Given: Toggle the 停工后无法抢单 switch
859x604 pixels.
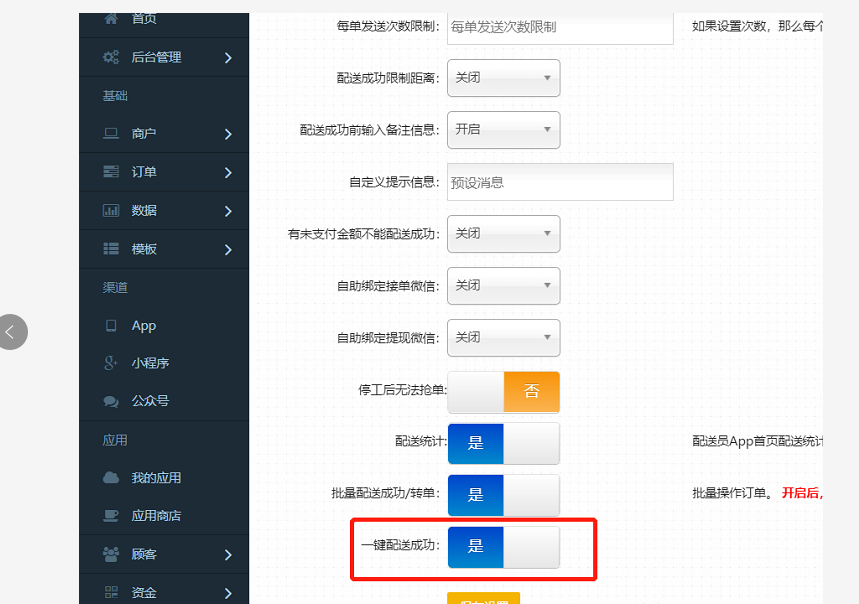Looking at the screenshot, I should click(x=503, y=392).
